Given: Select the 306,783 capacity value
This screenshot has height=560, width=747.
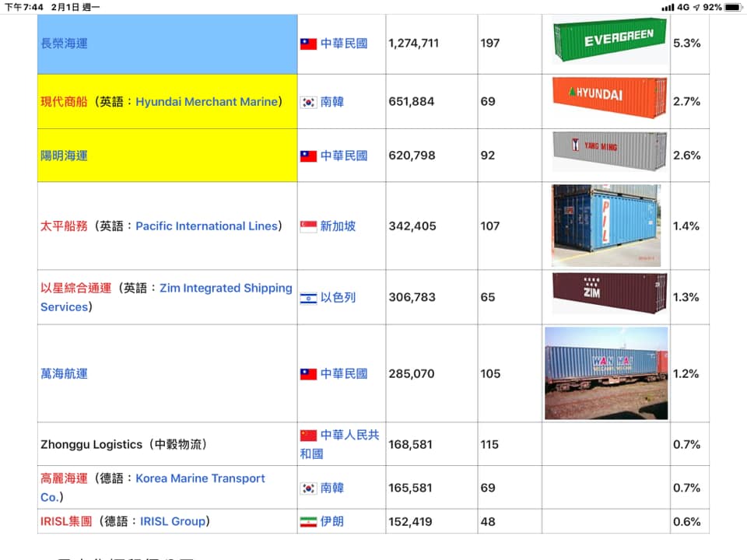Looking at the screenshot, I should (412, 297).
